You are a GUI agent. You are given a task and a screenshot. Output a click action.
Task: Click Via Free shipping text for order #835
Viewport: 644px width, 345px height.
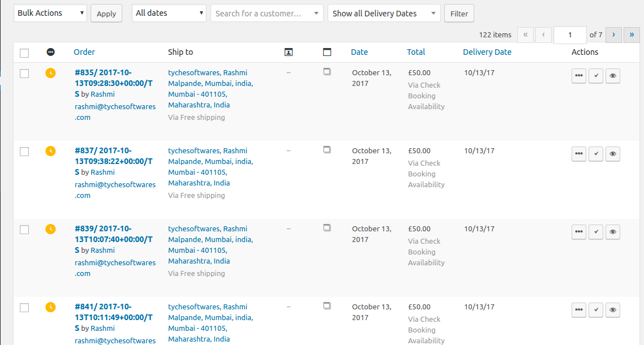pyautogui.click(x=196, y=118)
